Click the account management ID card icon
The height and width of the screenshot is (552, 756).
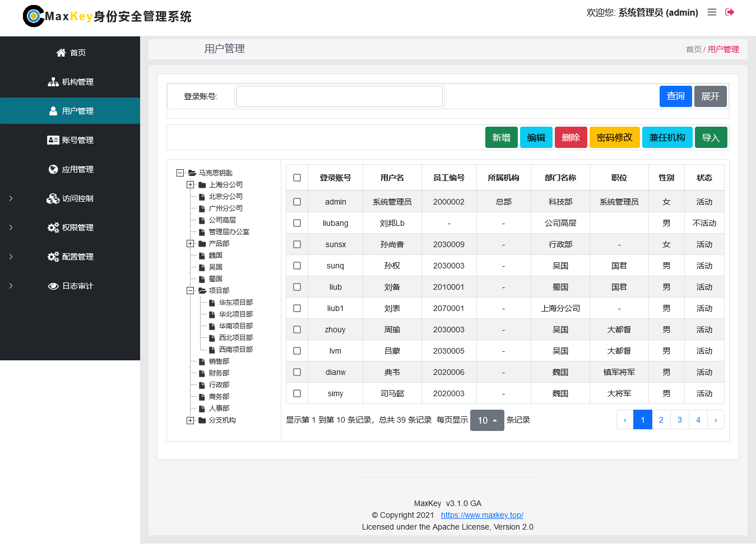[x=53, y=140]
